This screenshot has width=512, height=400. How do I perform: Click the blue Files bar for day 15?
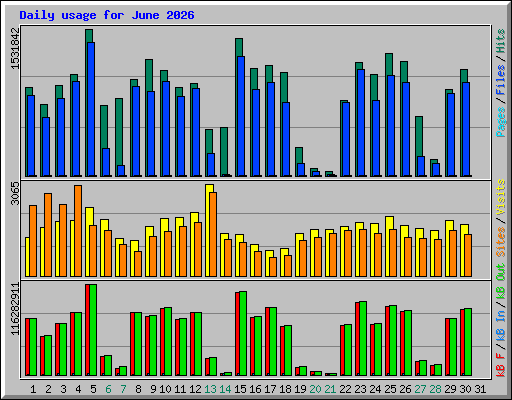coord(241,116)
